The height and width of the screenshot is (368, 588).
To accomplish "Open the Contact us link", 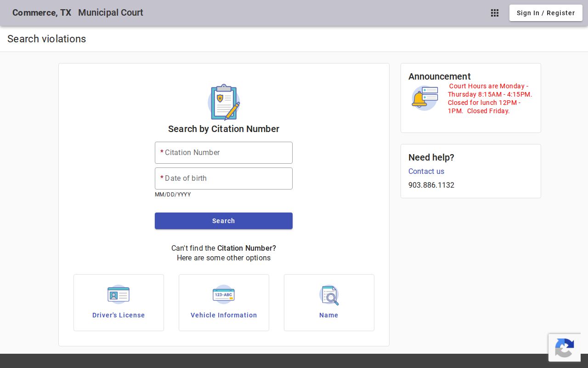I will point(426,171).
